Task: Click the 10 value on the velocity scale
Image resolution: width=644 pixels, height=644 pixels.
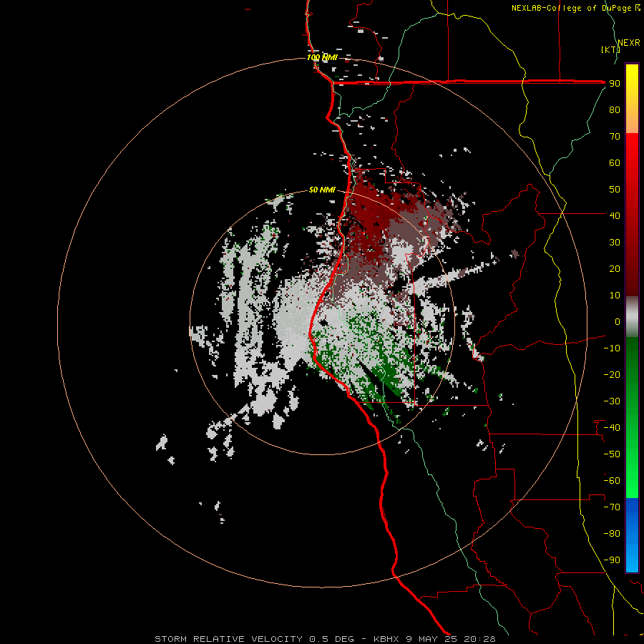Action: click(x=615, y=296)
